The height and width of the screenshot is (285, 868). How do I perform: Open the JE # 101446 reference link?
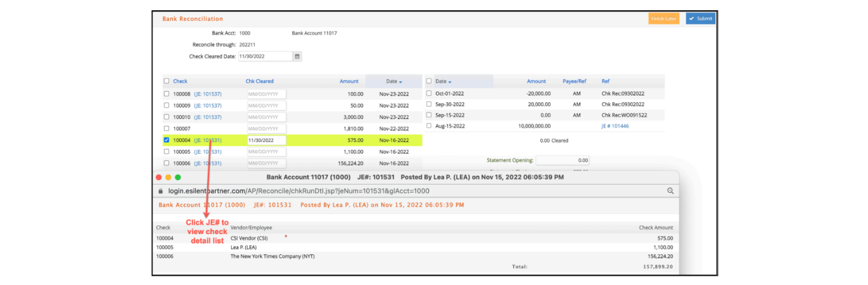(x=616, y=126)
